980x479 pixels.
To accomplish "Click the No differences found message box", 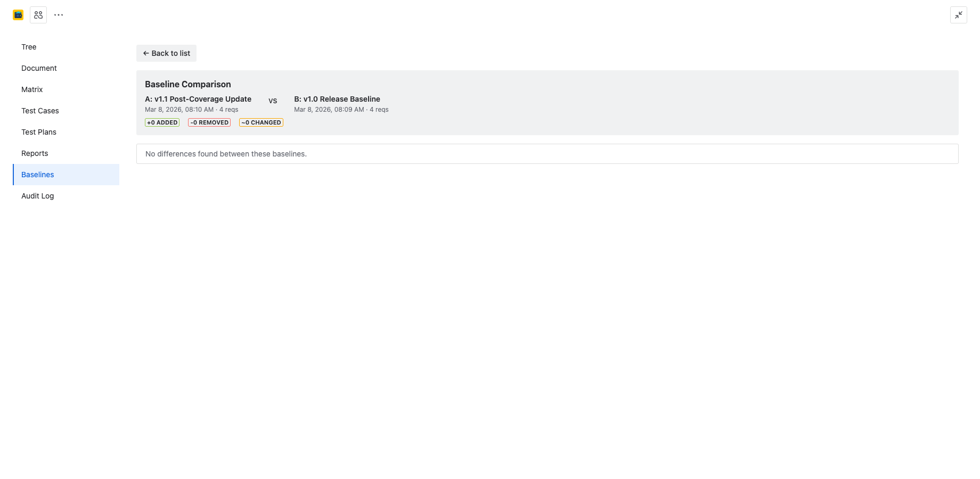I will pos(547,154).
